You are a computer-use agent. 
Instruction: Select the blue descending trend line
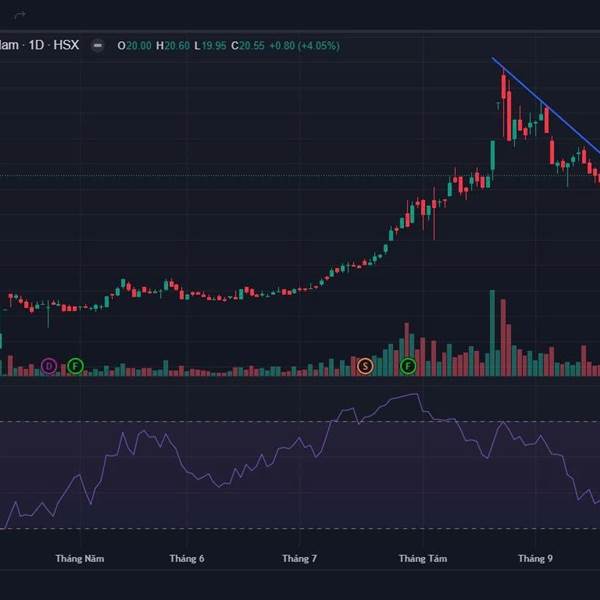[x=546, y=105]
